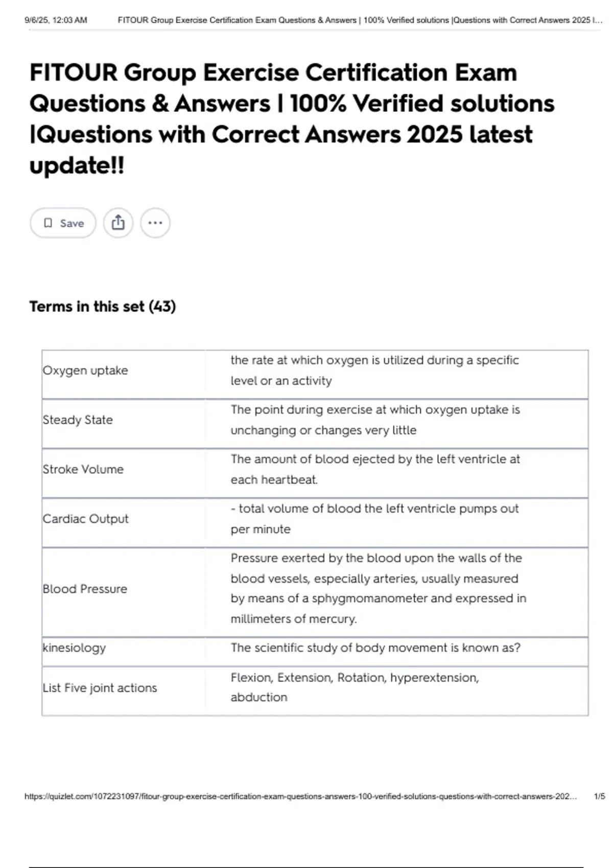
Task: Select the 'Cardiac Output' term cell
Action: click(86, 519)
